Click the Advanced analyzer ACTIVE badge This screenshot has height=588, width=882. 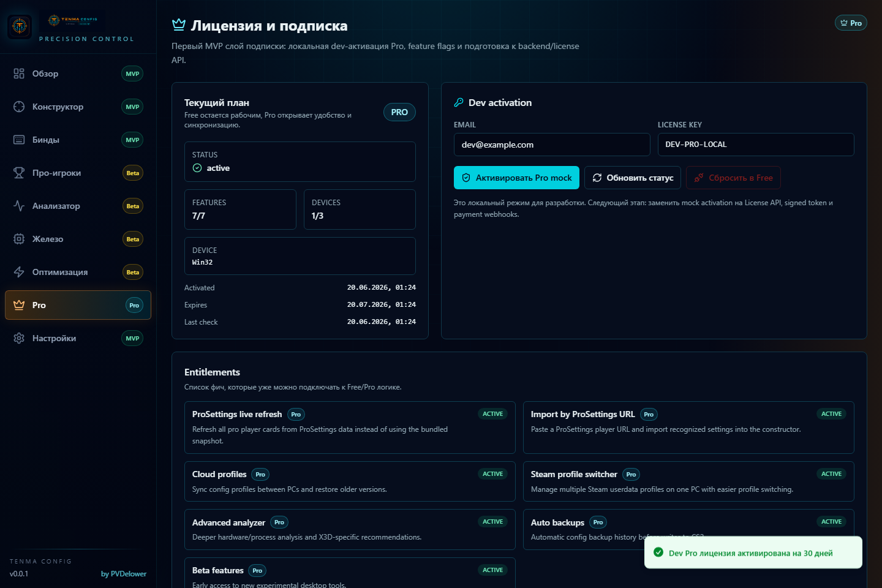point(493,522)
